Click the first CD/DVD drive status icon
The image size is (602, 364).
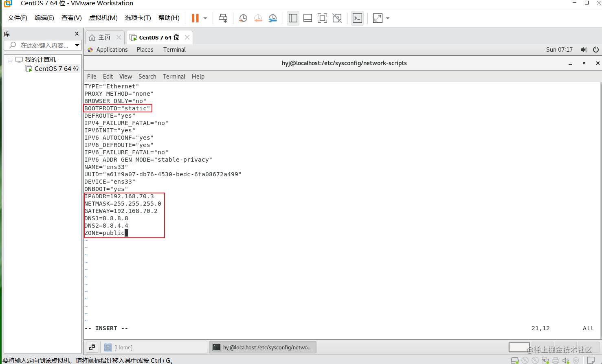click(x=525, y=360)
